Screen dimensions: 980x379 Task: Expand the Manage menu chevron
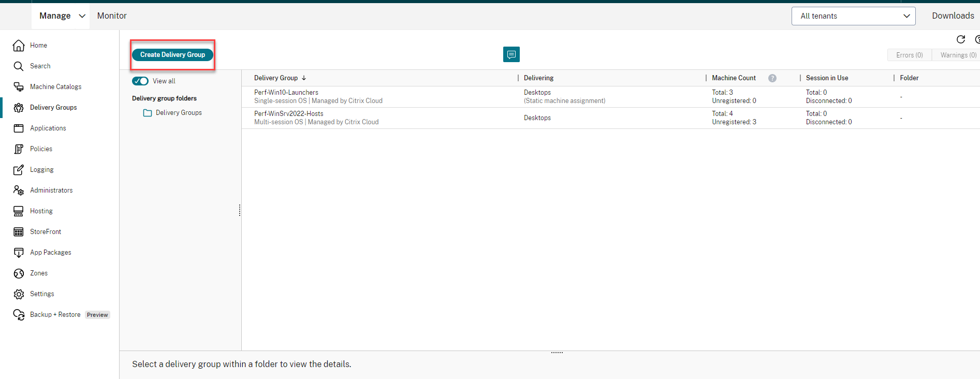pos(82,16)
